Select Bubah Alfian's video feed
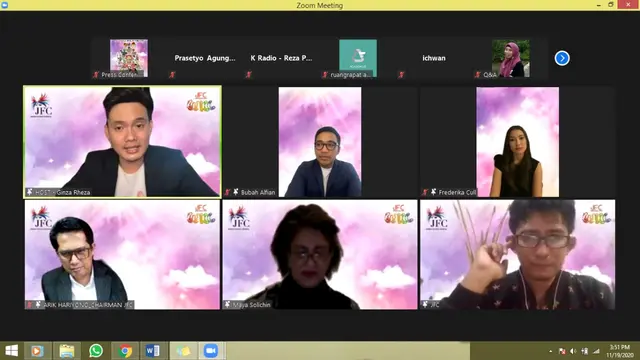Image resolution: width=640 pixels, height=360 pixels. 320,142
